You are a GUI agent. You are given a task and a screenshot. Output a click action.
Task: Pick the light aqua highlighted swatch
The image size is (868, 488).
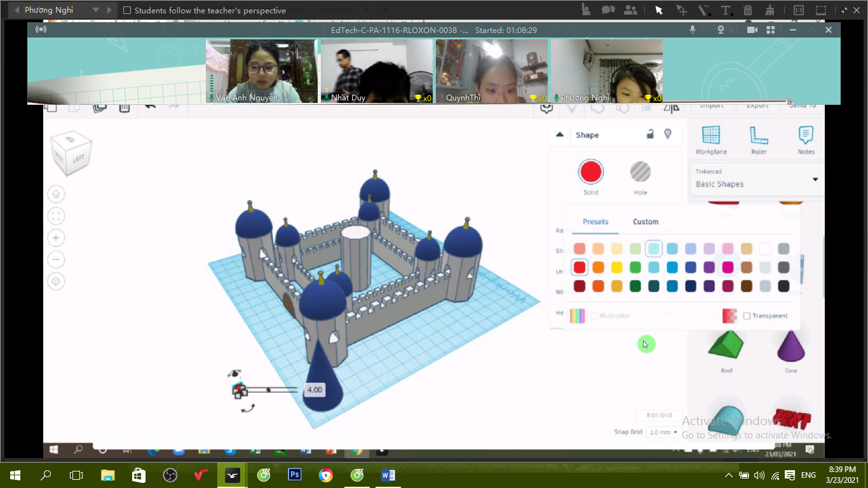tap(654, 249)
